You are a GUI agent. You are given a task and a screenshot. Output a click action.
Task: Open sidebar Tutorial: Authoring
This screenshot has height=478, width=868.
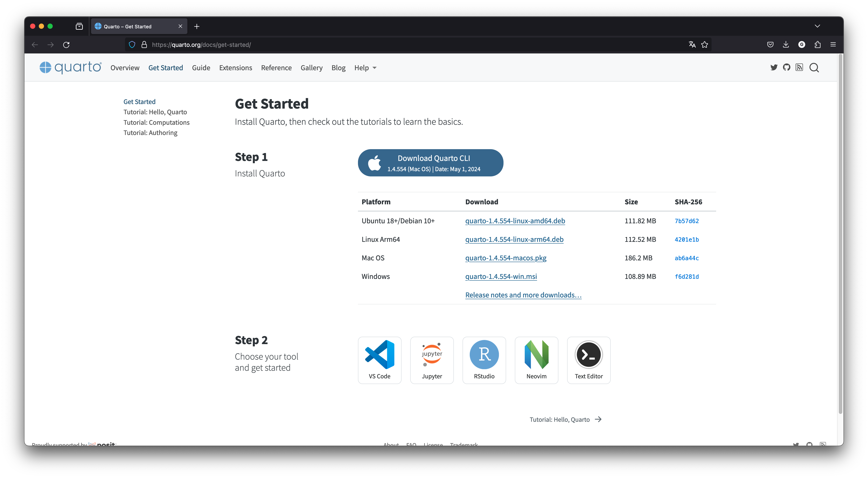150,133
